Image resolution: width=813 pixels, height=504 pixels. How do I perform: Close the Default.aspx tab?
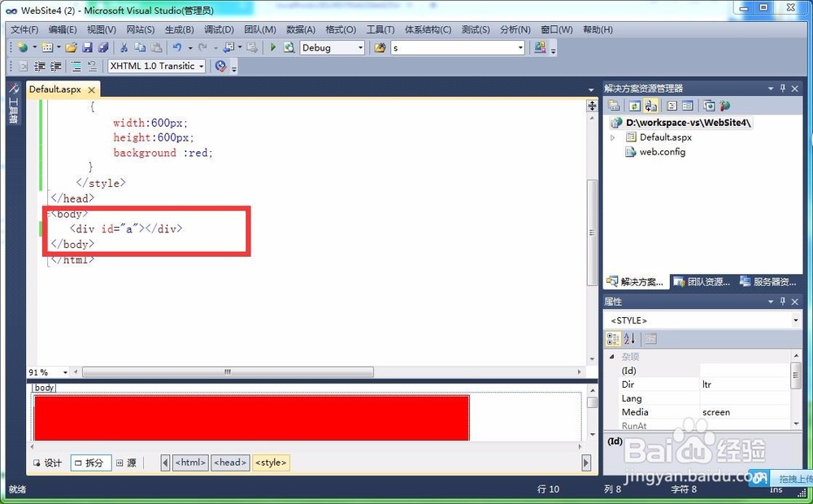(x=92, y=90)
